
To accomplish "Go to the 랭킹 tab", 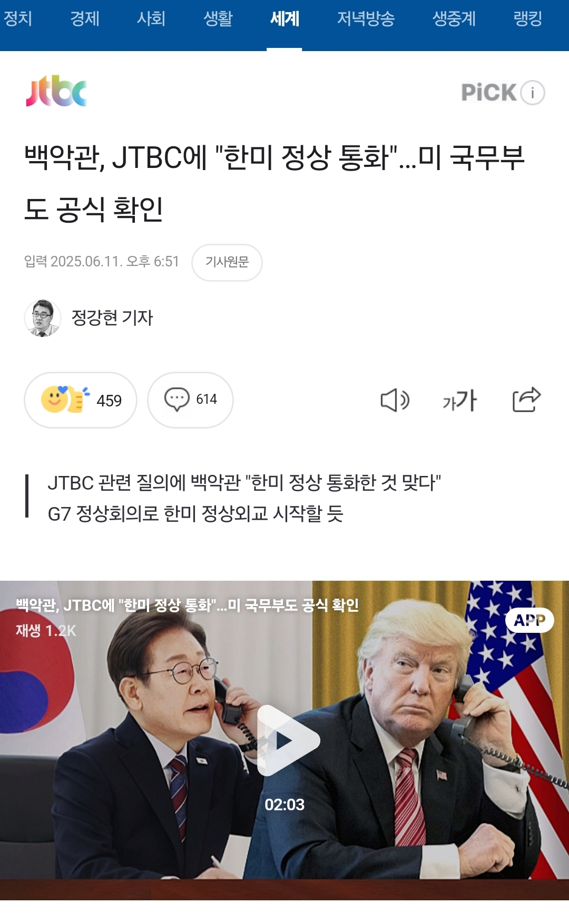I will pyautogui.click(x=527, y=19).
